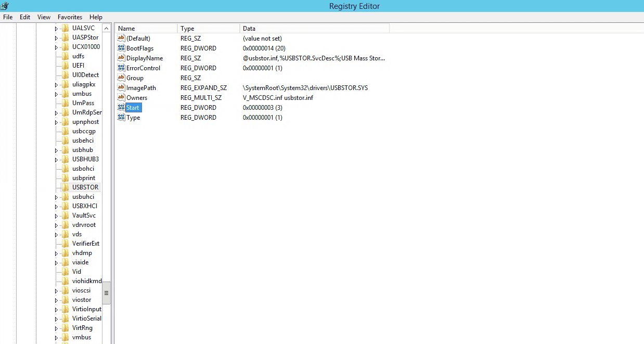Click the folder icon of the vmbus key
This screenshot has width=644, height=344.
coord(66,337)
